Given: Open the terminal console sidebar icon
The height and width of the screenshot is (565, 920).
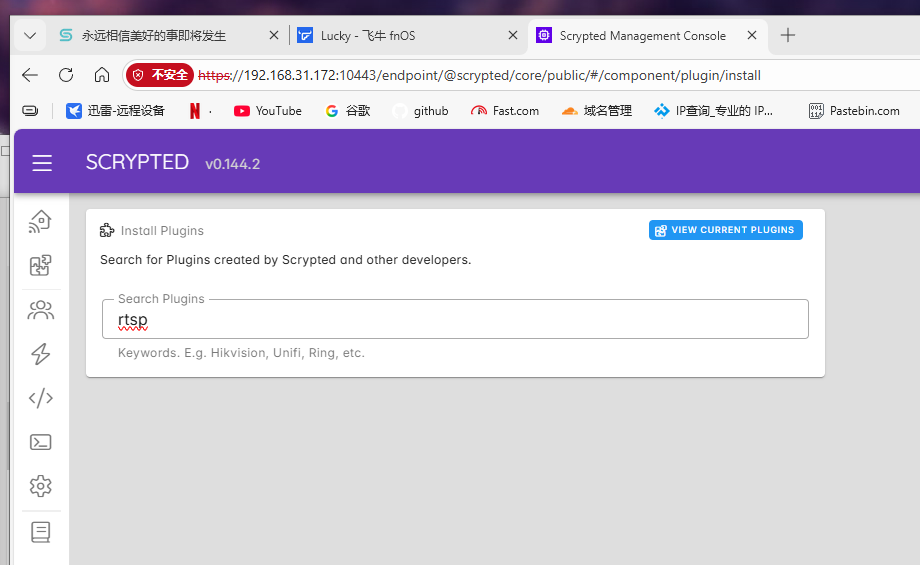Looking at the screenshot, I should (40, 442).
